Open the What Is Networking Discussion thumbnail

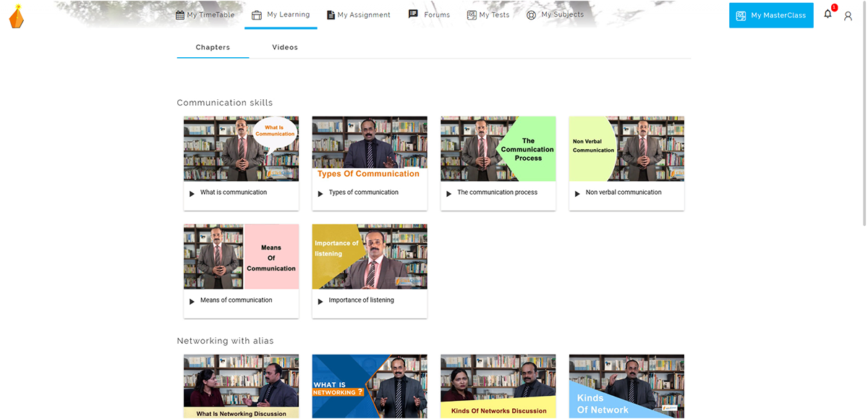(241, 386)
